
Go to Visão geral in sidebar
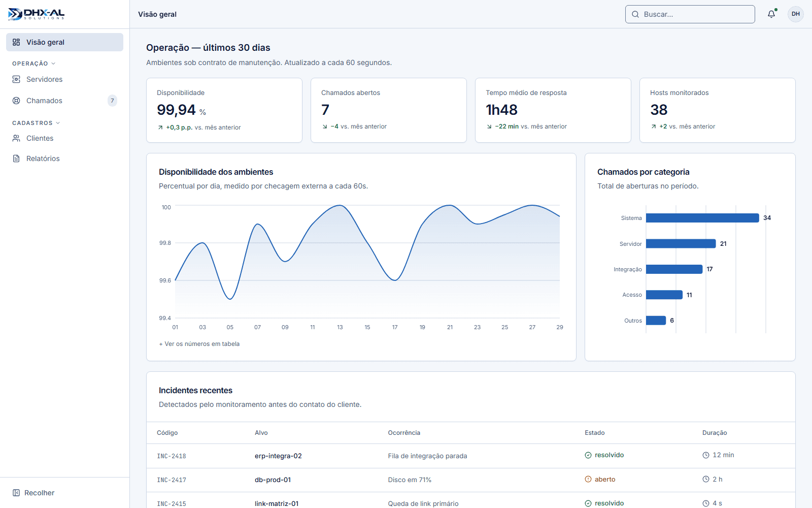[x=64, y=42]
